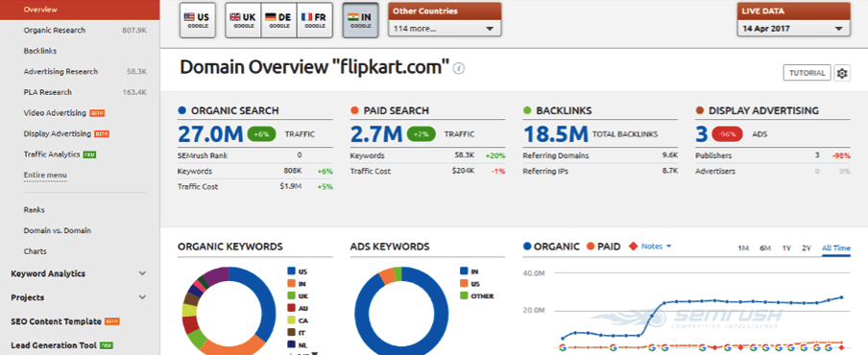
Task: Select the 1Y chart time range
Action: (x=786, y=248)
